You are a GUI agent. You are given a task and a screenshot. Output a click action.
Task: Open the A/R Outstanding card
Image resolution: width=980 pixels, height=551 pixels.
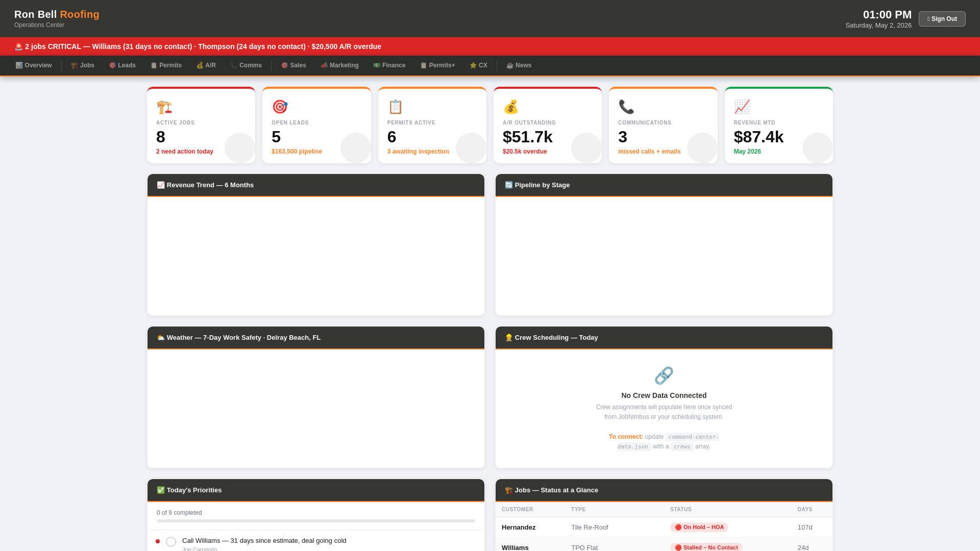point(548,125)
